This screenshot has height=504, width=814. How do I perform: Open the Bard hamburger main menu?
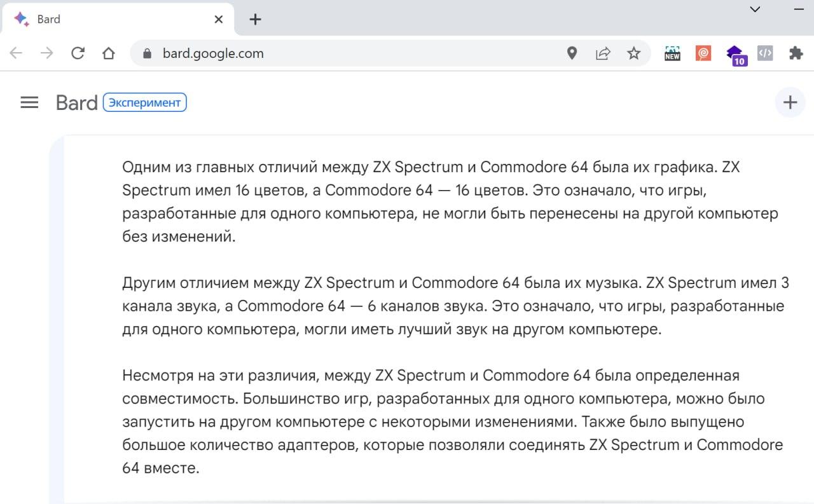pyautogui.click(x=29, y=102)
